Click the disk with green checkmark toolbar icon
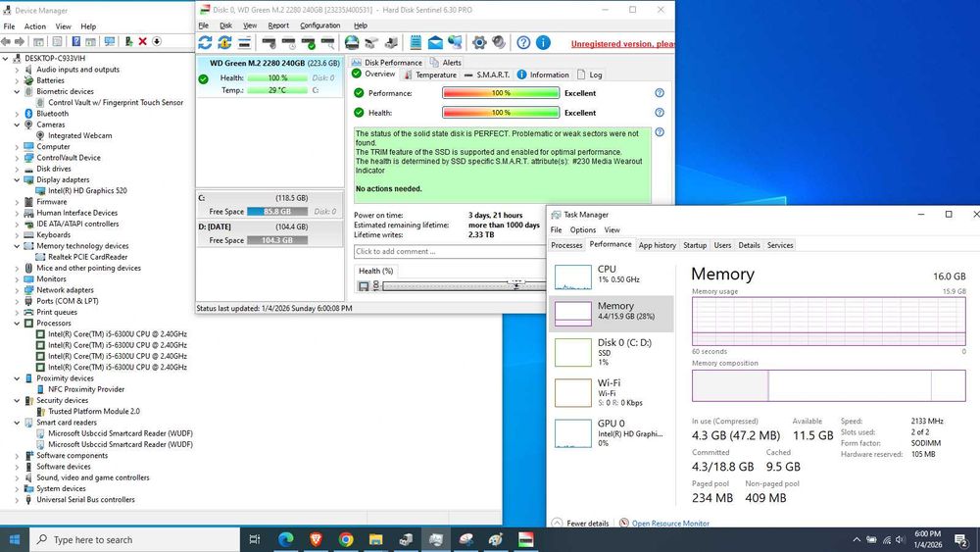The width and height of the screenshot is (980, 552). point(308,42)
